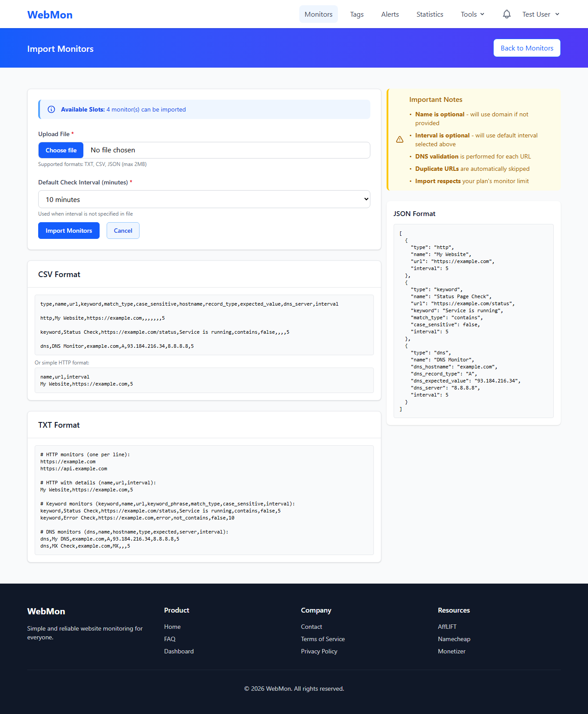Click the notification bell icon
588x714 pixels.
point(506,14)
